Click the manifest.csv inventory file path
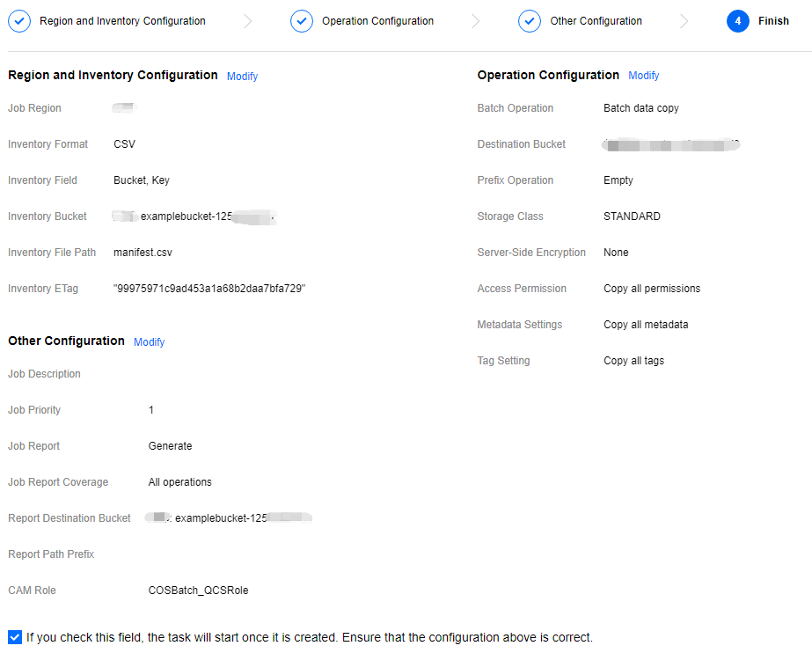 143,253
